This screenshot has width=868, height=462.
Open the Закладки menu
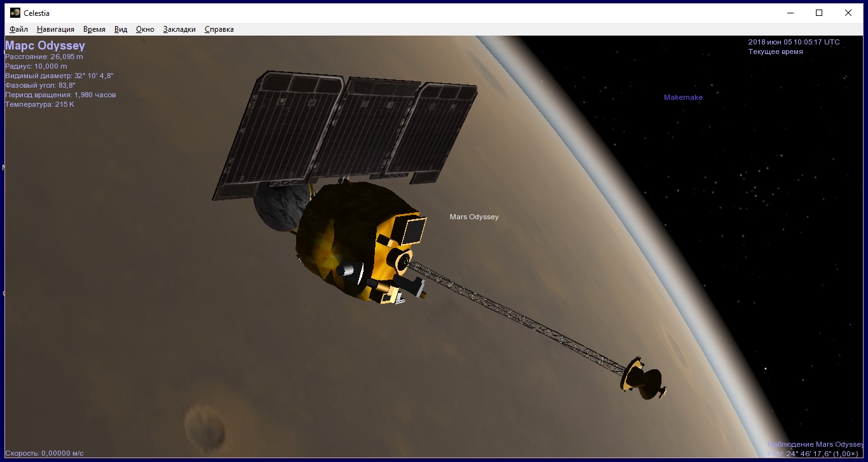(x=179, y=29)
